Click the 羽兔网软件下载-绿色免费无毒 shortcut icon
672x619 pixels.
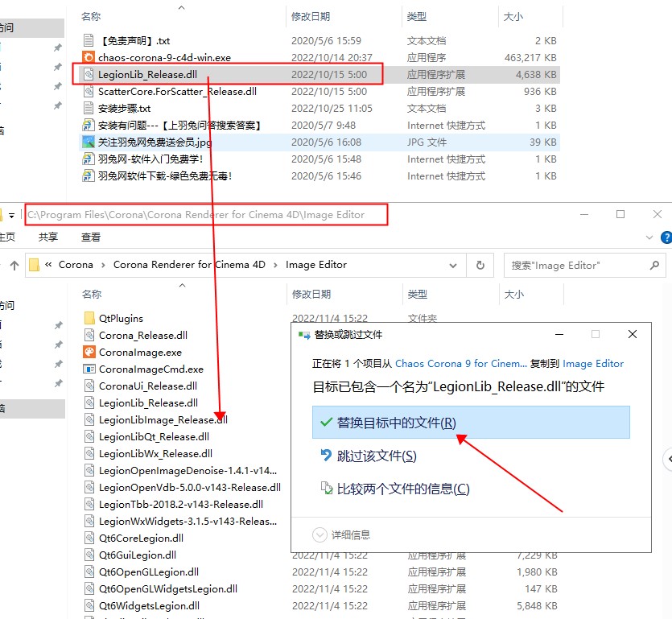(89, 175)
